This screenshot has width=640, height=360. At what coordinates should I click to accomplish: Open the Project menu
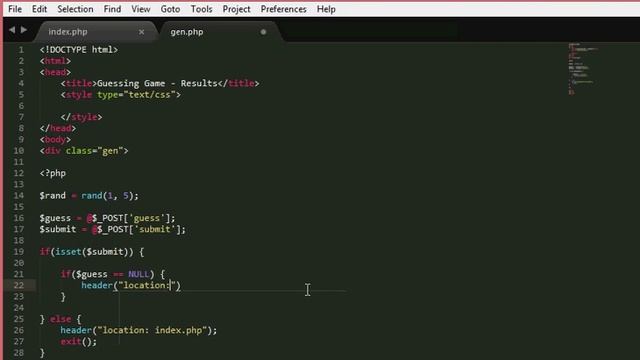coord(236,9)
